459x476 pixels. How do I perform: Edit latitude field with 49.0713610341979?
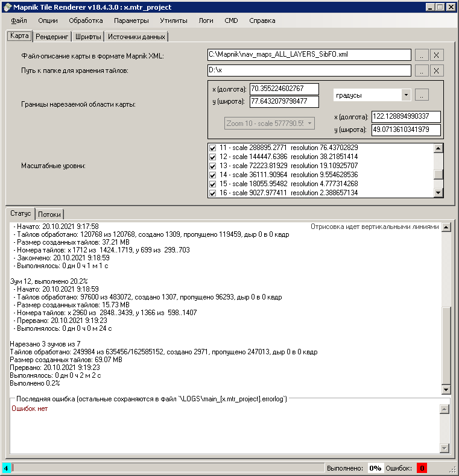(406, 130)
